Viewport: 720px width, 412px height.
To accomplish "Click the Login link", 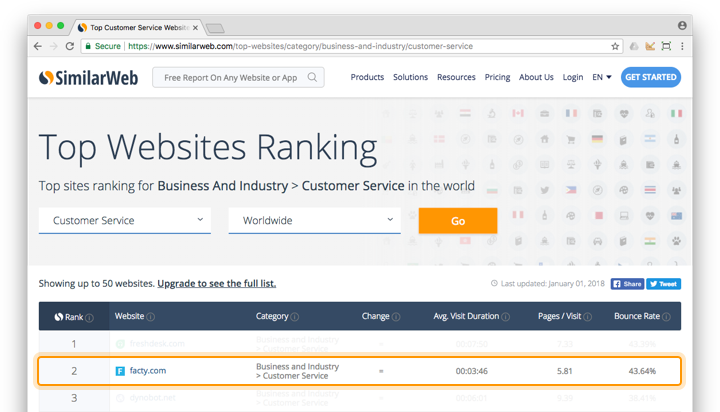I will [573, 77].
